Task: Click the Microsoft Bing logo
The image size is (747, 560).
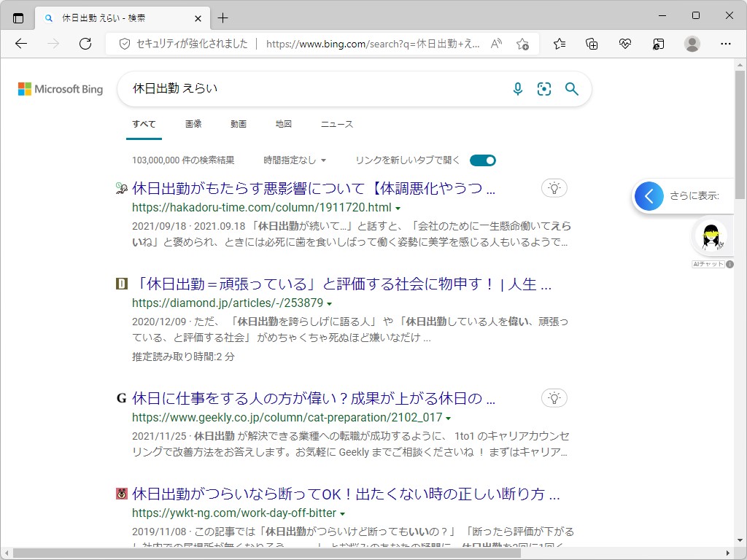Action: pos(59,89)
